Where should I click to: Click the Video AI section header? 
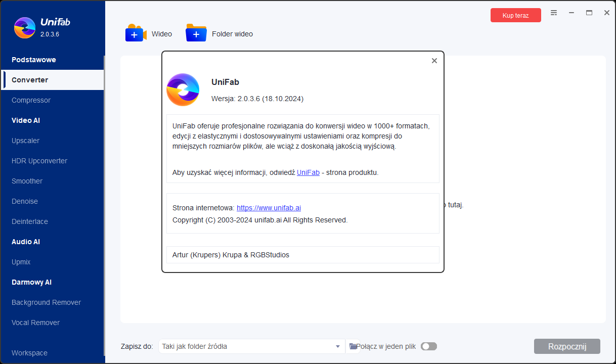[x=26, y=120]
